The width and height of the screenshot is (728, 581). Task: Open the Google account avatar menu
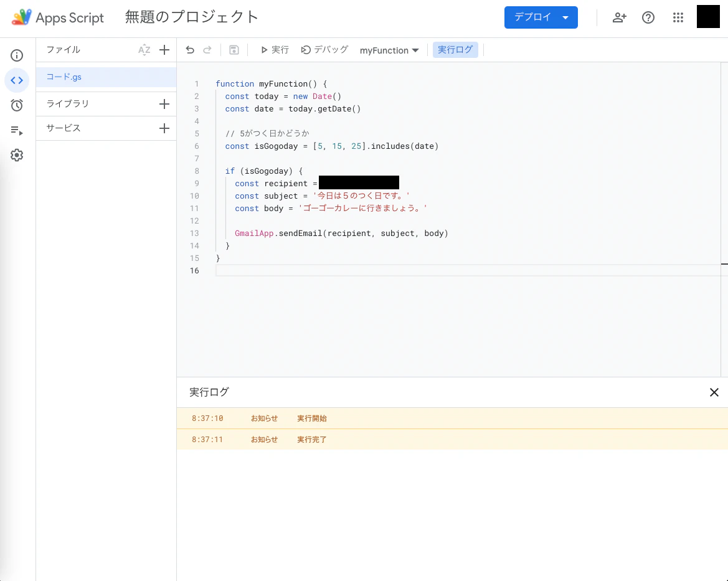[x=708, y=16]
